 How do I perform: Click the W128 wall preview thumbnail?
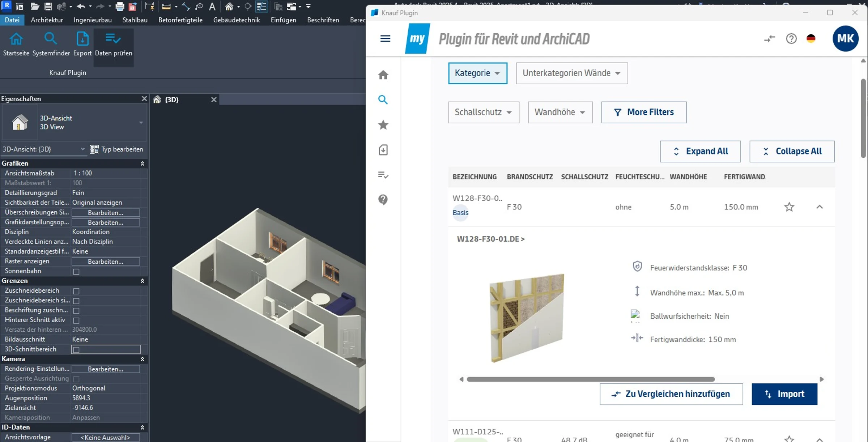(527, 318)
